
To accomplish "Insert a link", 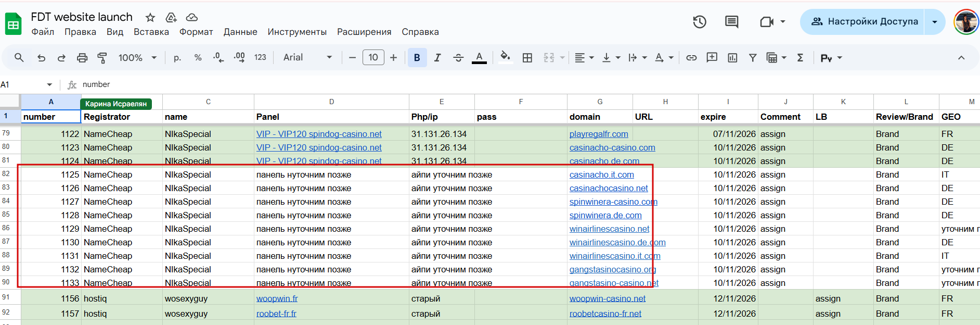I will click(x=691, y=58).
